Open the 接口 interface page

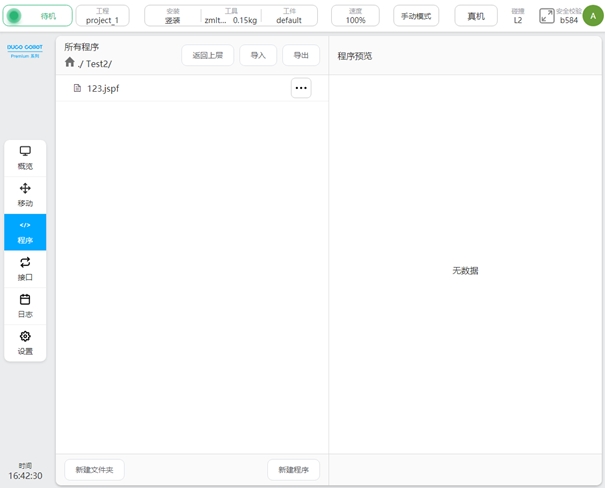click(25, 268)
